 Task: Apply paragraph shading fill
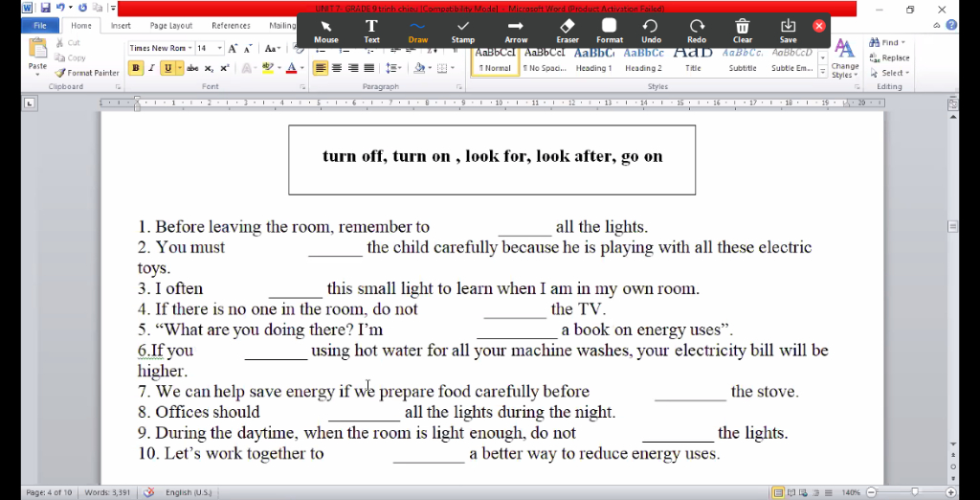coord(419,68)
